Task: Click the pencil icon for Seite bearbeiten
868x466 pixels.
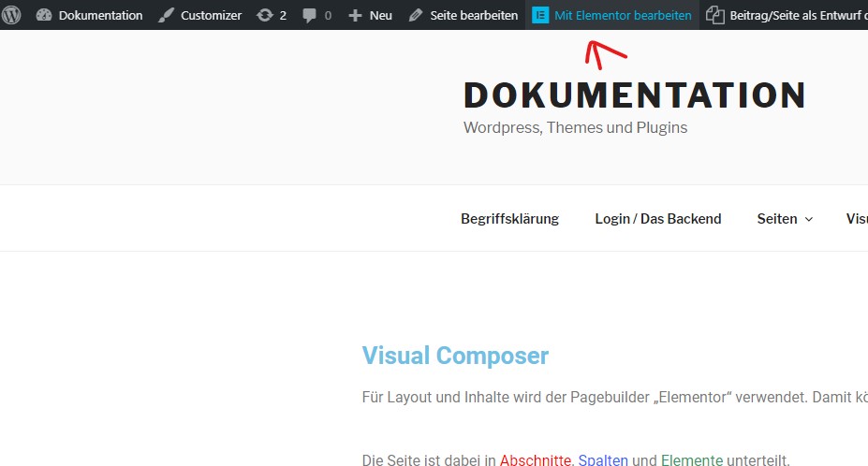Action: point(416,15)
